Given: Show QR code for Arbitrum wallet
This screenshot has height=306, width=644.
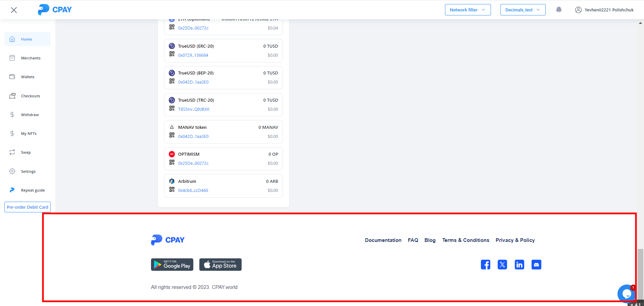Looking at the screenshot, I should pos(172,190).
